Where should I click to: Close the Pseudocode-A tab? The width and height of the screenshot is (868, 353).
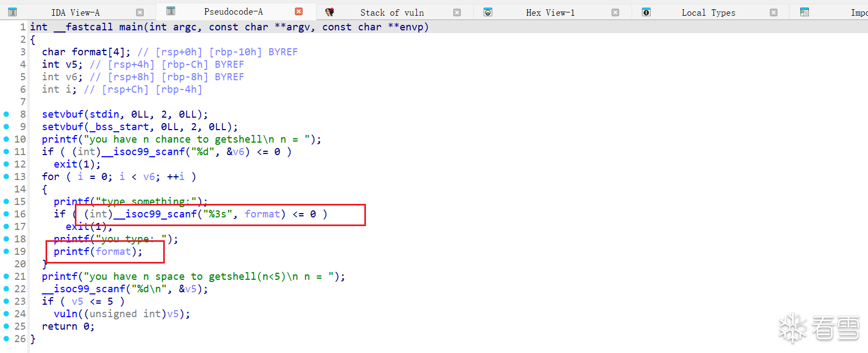pyautogui.click(x=299, y=11)
